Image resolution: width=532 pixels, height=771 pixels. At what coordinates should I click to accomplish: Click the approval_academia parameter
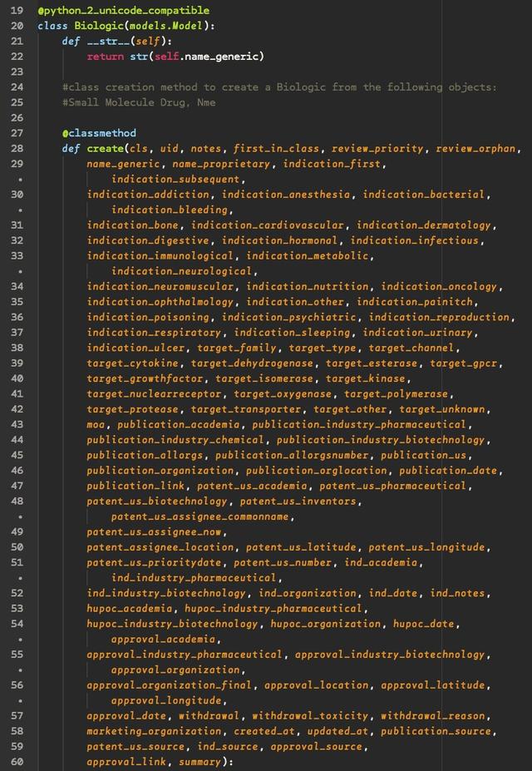[x=163, y=639]
